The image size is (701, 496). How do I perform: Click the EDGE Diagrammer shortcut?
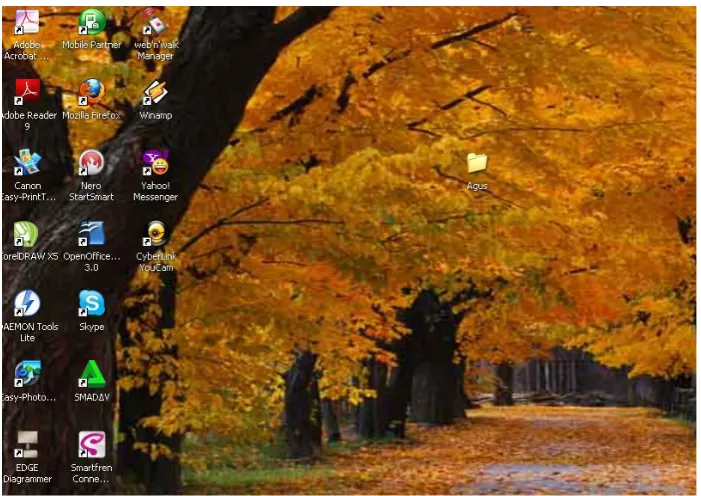click(27, 445)
